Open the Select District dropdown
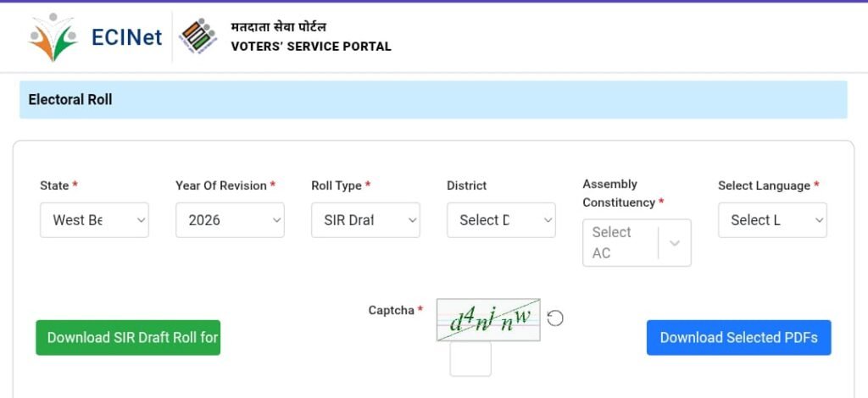The width and height of the screenshot is (868, 398). (501, 220)
